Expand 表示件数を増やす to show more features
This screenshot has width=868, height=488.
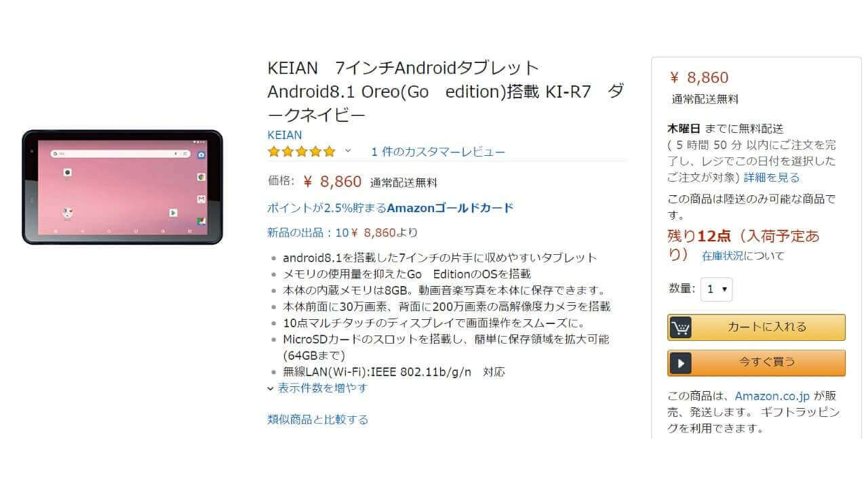click(x=317, y=388)
